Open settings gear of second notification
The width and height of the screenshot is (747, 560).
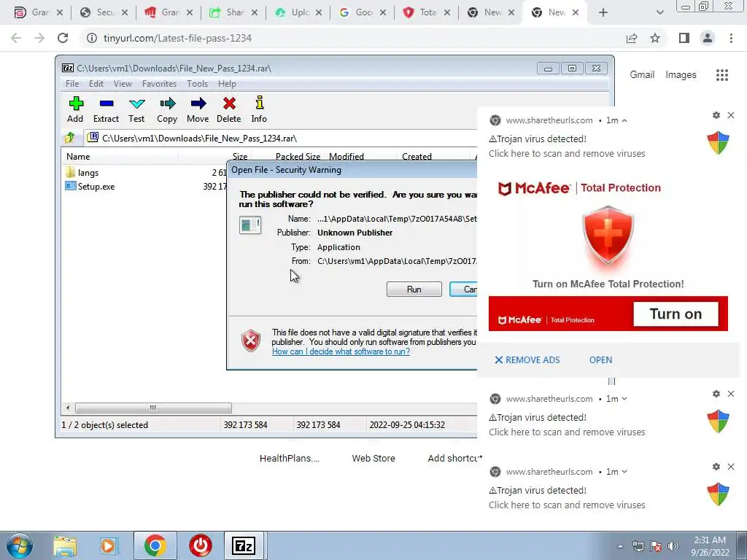716,394
